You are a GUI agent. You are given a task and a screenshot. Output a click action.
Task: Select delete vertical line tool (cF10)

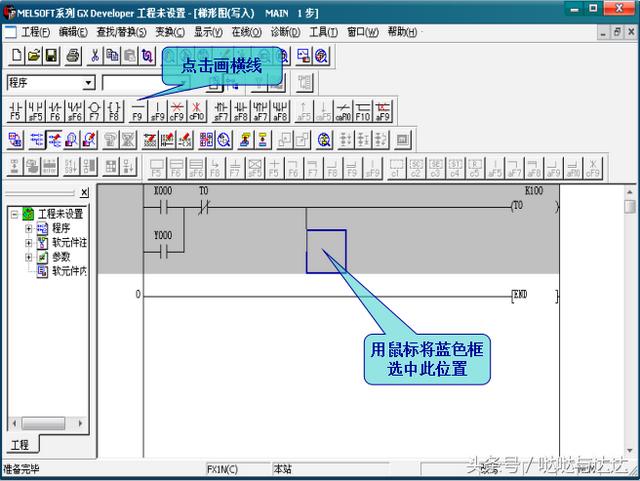click(197, 111)
